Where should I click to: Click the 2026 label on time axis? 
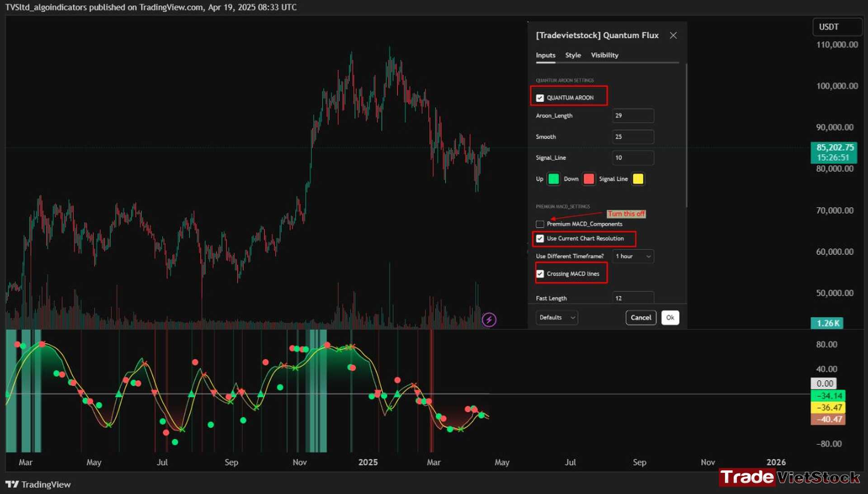(776, 462)
